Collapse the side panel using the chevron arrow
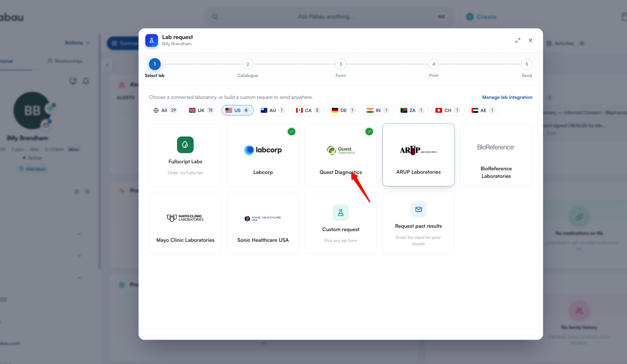 [x=107, y=65]
